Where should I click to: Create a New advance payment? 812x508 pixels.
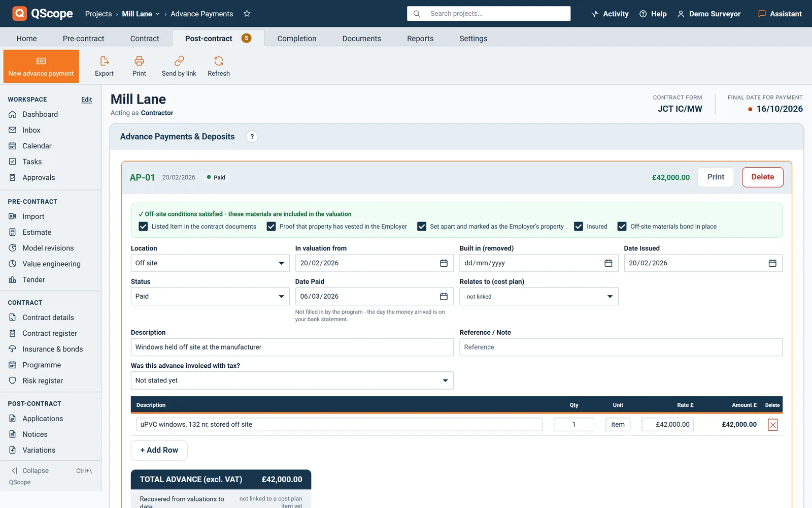(41, 66)
